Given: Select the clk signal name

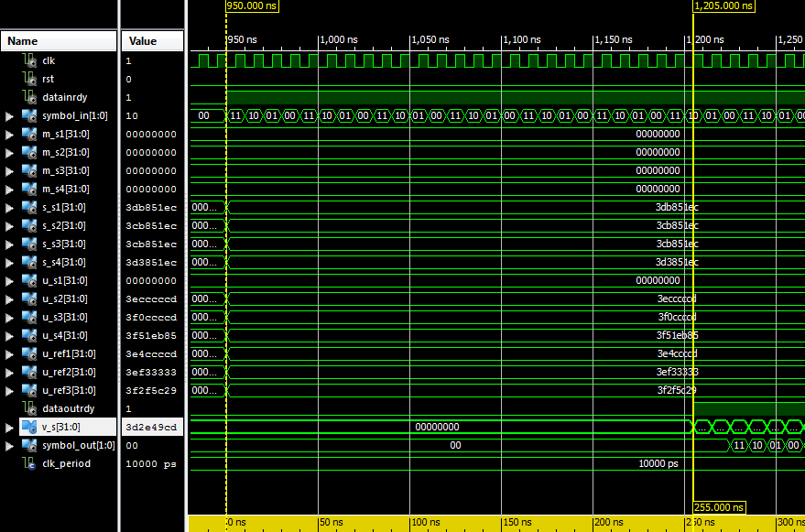Looking at the screenshot, I should click(x=49, y=60).
